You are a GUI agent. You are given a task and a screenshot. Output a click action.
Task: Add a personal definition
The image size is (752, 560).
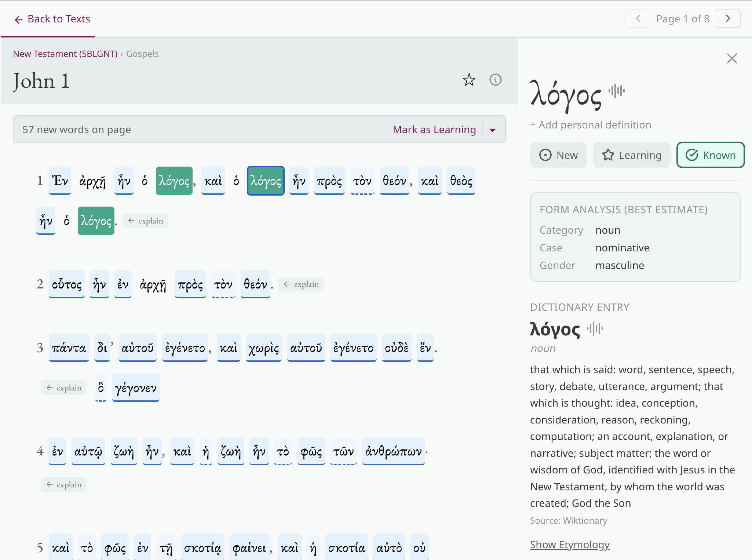click(x=591, y=125)
